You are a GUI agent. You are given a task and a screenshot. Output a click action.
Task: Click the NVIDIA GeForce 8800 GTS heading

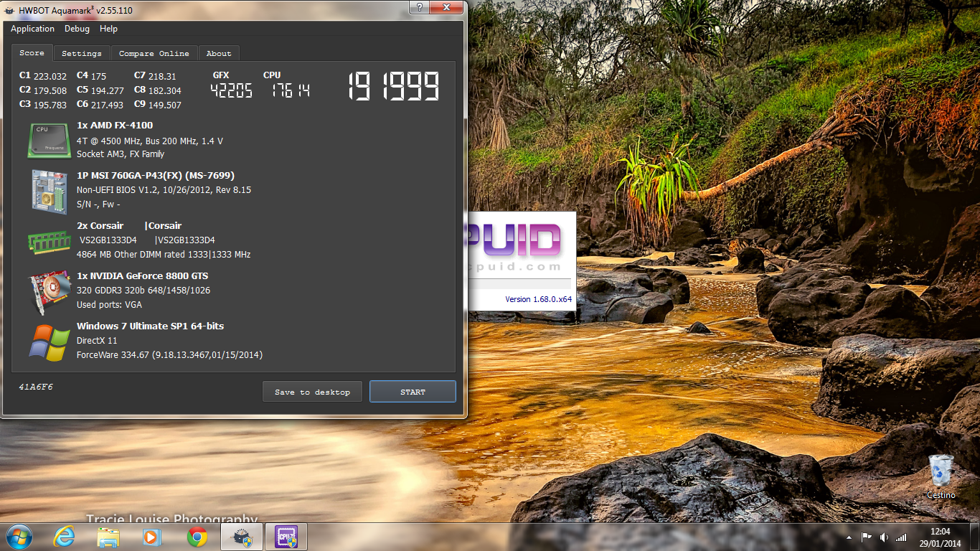coord(143,276)
